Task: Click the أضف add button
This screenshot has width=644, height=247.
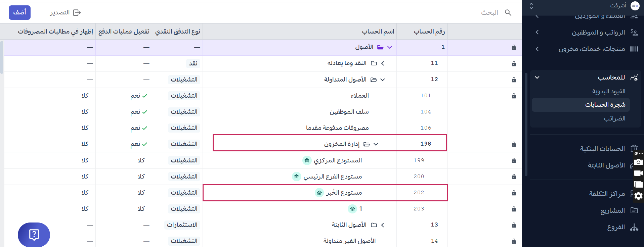Action: pos(19,13)
